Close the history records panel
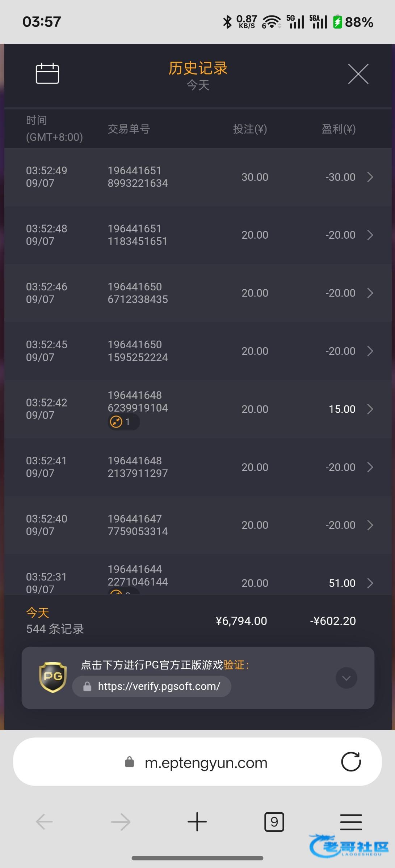This screenshot has height=868, width=395. (x=358, y=74)
